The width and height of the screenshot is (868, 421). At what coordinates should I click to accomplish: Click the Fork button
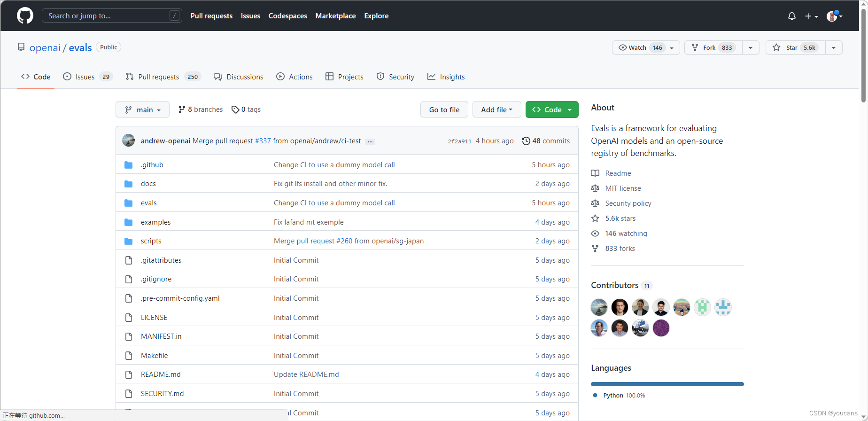click(x=713, y=47)
